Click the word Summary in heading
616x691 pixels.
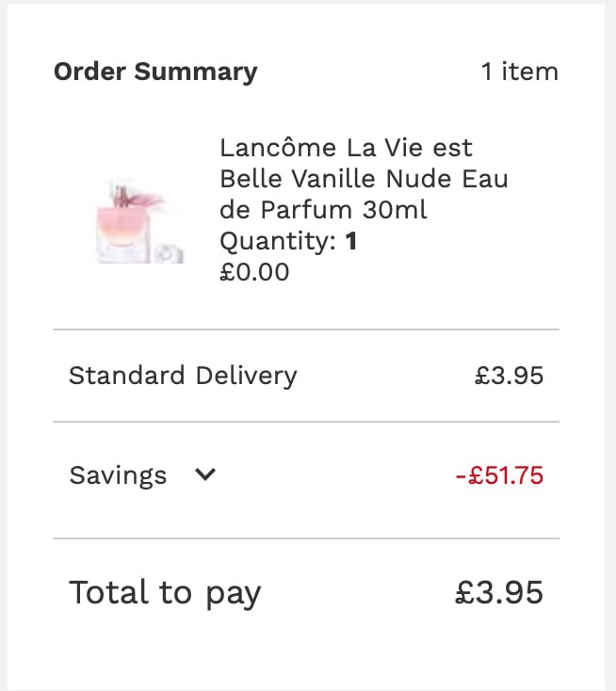[196, 72]
